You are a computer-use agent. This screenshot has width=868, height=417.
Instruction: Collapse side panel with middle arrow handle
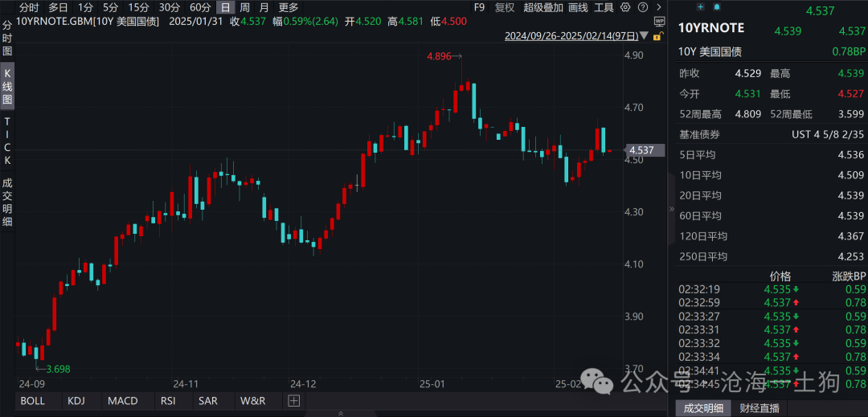click(x=673, y=208)
